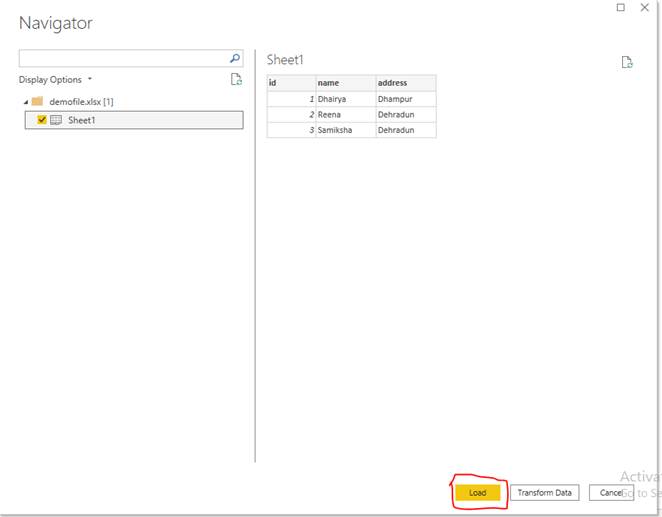Click the Dhampur address cell
662x517 pixels.
click(x=406, y=99)
